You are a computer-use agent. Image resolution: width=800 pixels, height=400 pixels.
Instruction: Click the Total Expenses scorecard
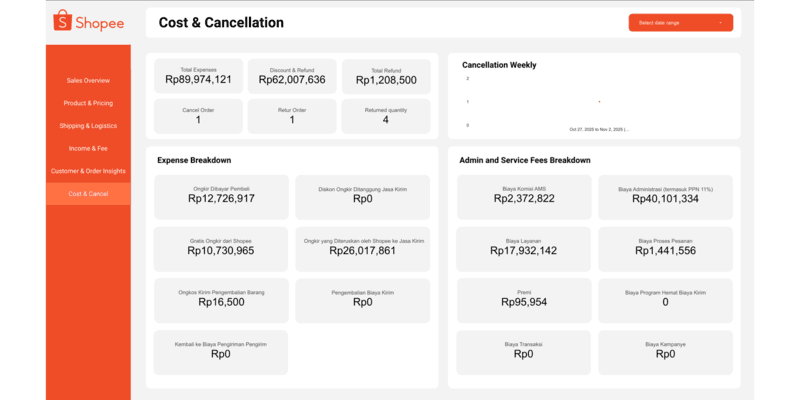[198, 76]
